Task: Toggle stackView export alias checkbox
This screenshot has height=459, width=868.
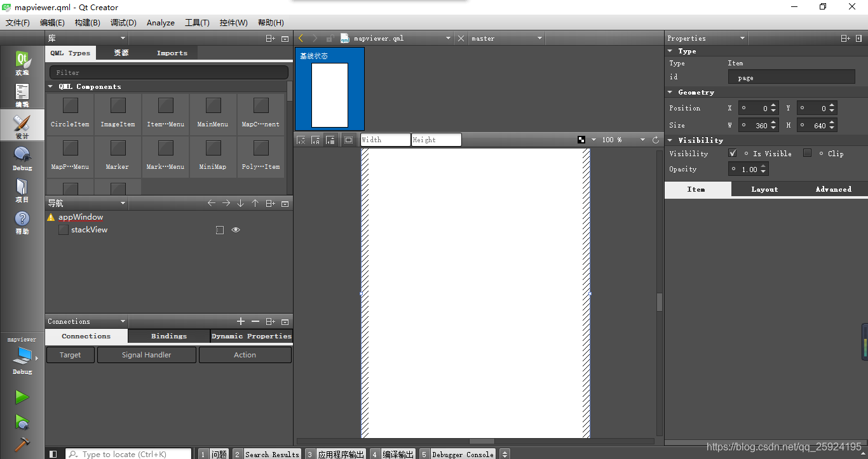Action: 220,230
